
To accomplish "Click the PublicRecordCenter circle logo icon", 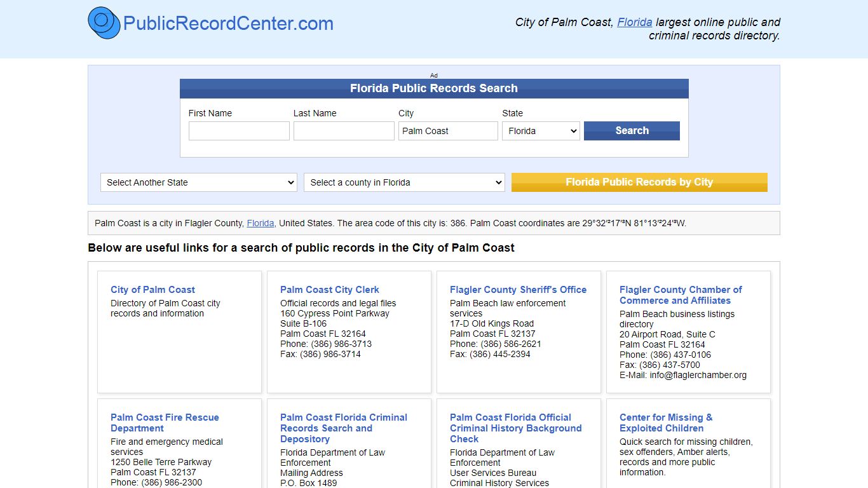I will tap(104, 23).
